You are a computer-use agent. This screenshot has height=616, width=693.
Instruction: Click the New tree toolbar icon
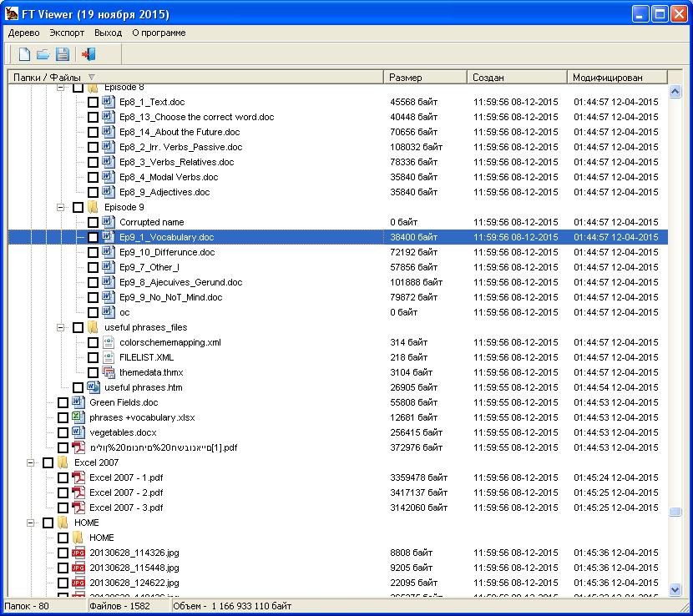(x=24, y=54)
